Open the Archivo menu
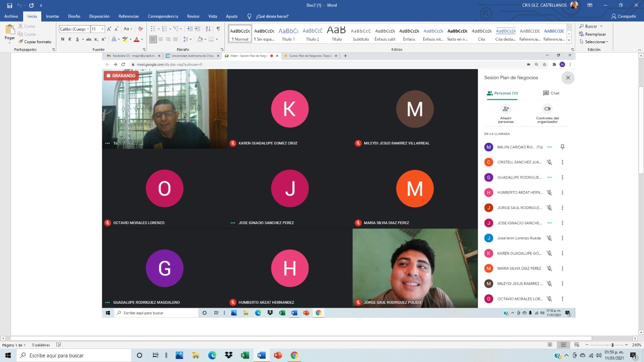This screenshot has height=362, width=644. tap(11, 16)
